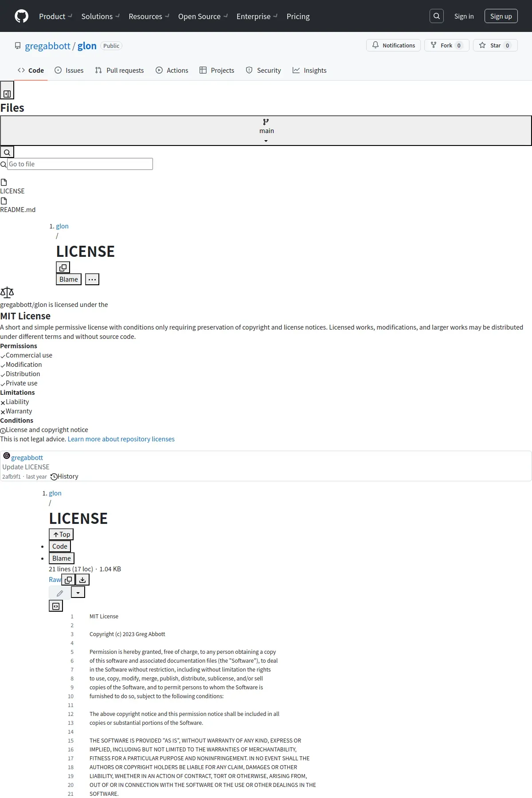Viewport: 532px width, 798px height.
Task: Open the Security tab
Action: [x=263, y=71]
